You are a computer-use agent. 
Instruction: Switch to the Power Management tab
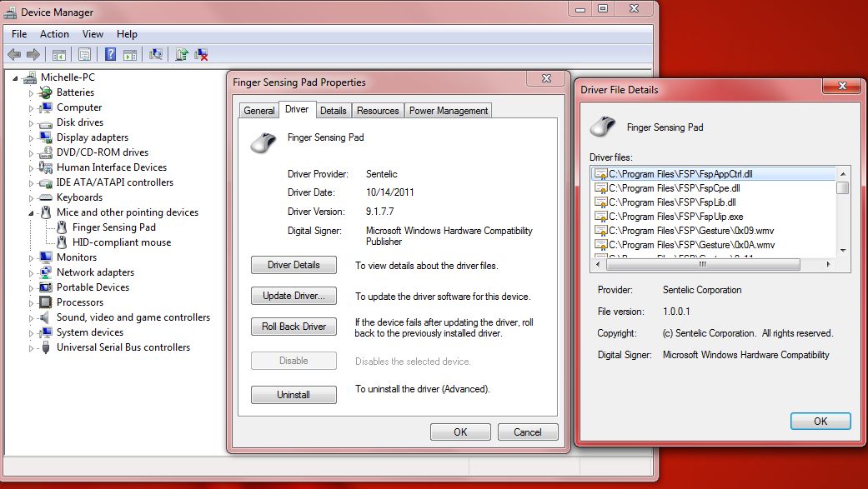[449, 111]
